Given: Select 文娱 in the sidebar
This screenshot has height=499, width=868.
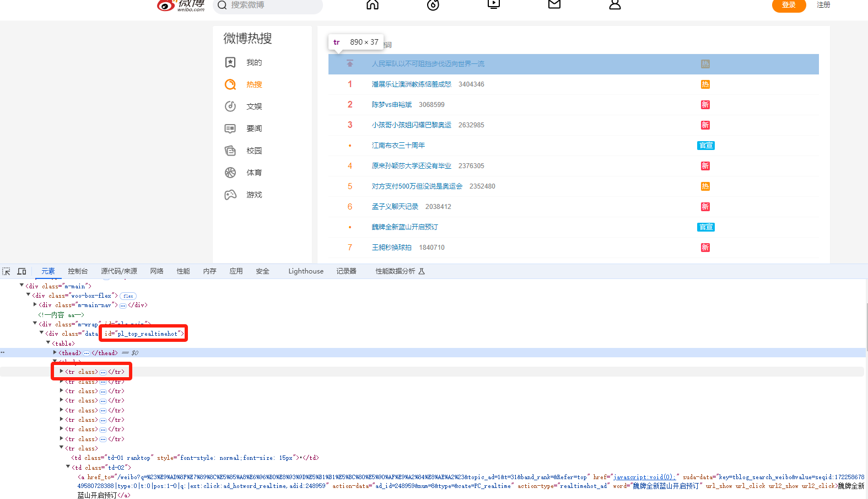Looking at the screenshot, I should [254, 106].
